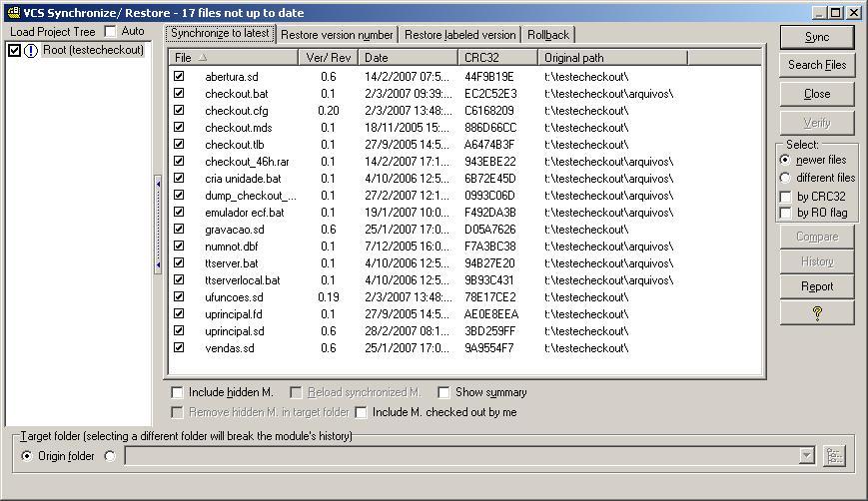The width and height of the screenshot is (868, 501).
Task: Select the checkout.tlb file name
Action: (234, 145)
